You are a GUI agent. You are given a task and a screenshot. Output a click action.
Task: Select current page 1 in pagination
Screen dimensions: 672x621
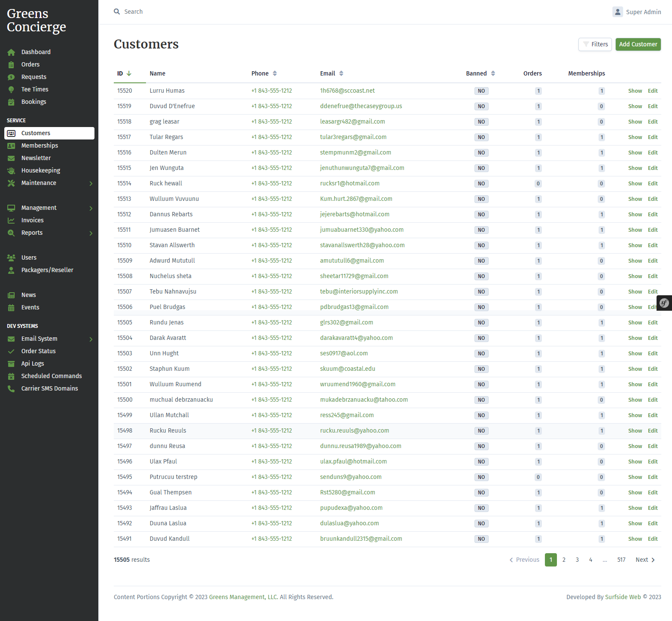(551, 560)
